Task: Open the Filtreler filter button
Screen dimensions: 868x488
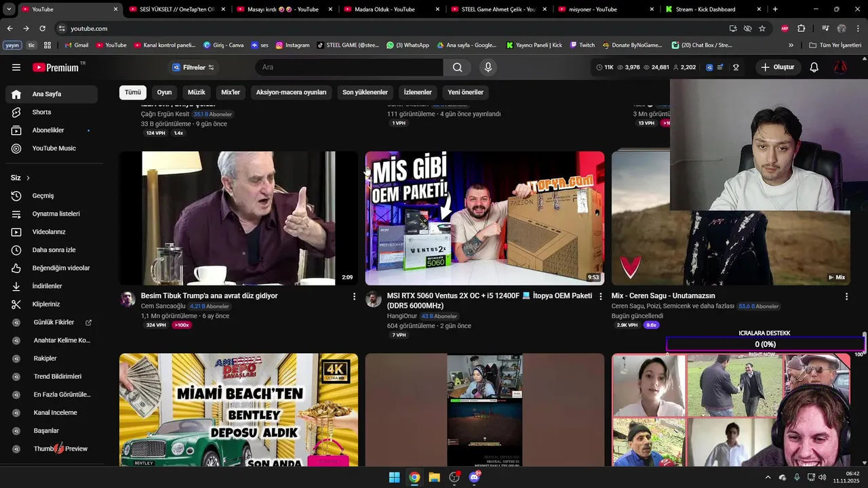Action: pos(193,67)
